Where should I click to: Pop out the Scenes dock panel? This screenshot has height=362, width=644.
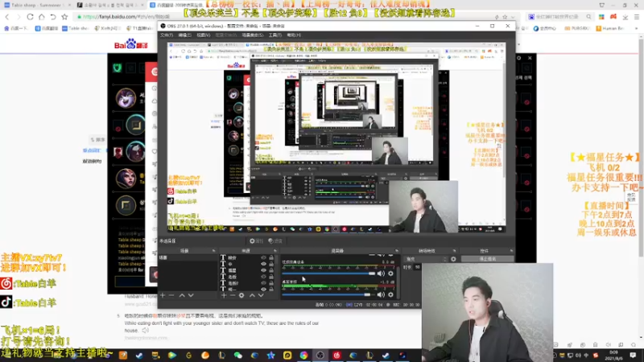coord(213,250)
